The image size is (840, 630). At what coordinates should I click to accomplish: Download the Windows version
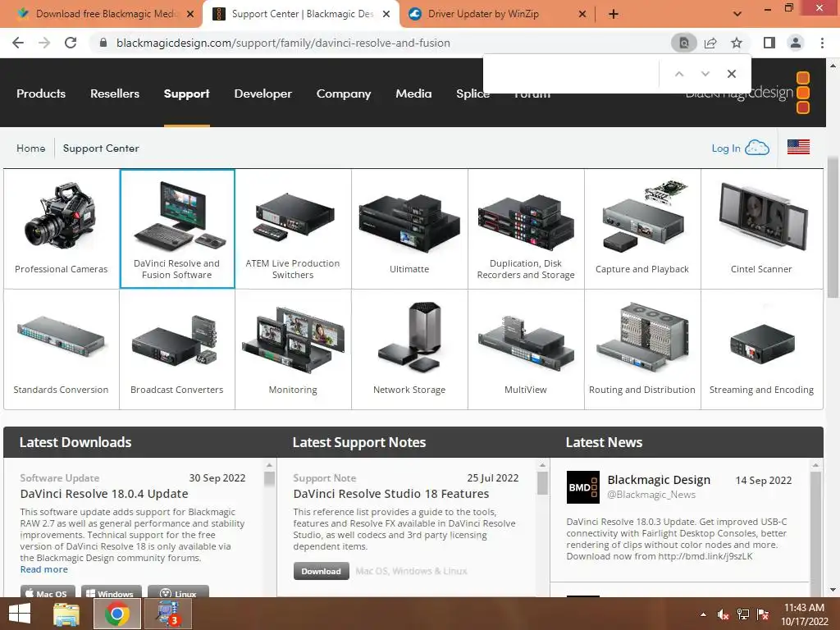(112, 592)
